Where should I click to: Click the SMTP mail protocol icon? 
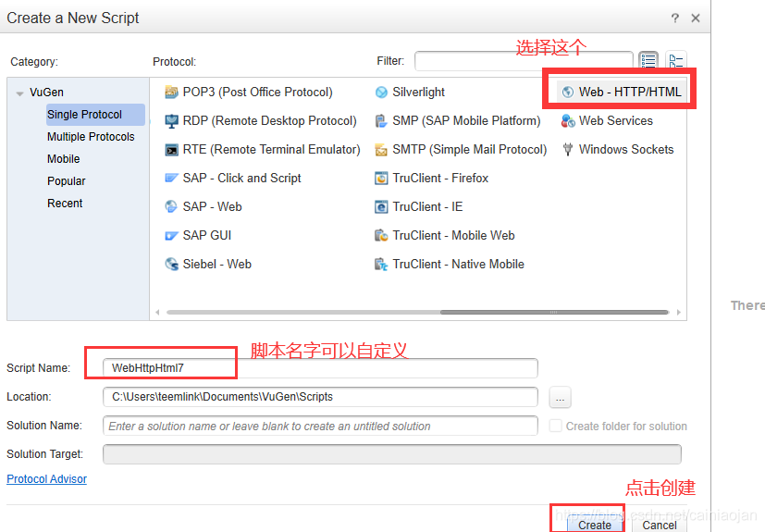coord(381,150)
